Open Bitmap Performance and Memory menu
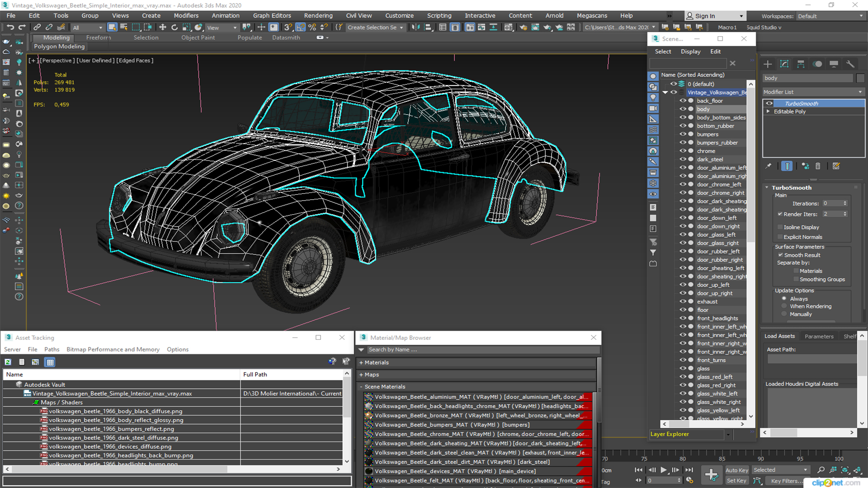868x488 pixels. pyautogui.click(x=113, y=350)
